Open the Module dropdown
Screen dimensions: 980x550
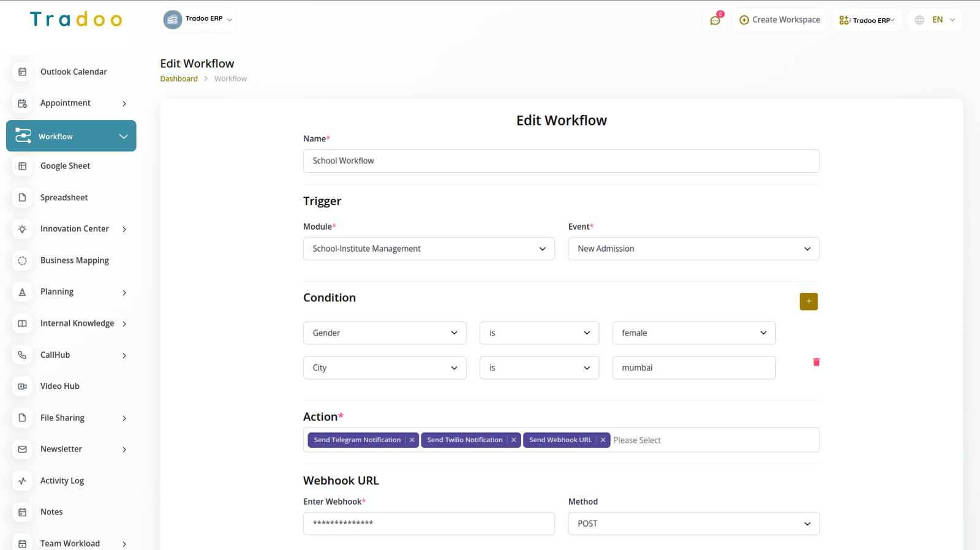428,249
